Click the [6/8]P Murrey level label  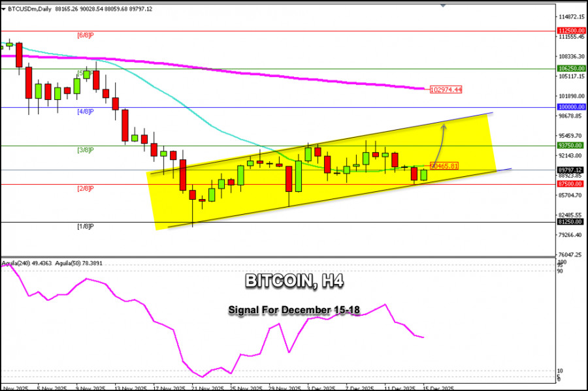86,35
